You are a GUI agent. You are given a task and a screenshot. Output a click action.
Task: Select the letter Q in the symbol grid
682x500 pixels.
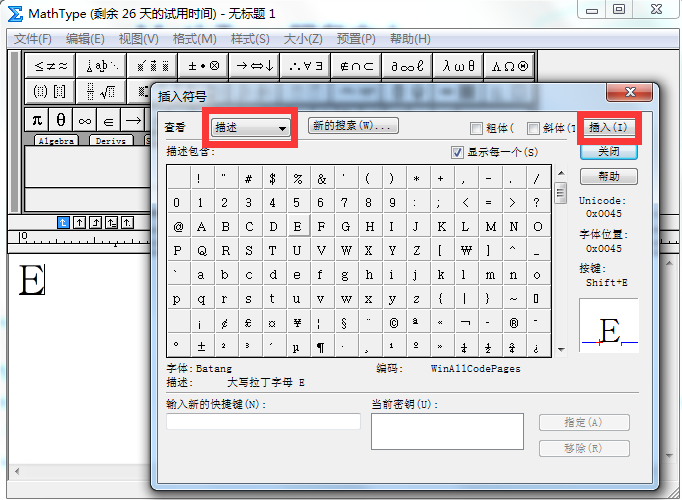coord(202,250)
